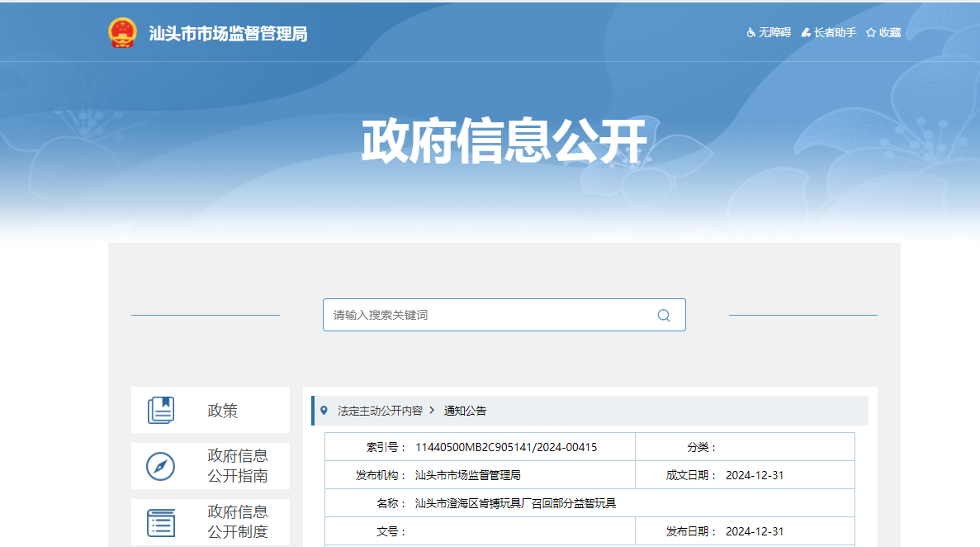Image resolution: width=980 pixels, height=547 pixels.
Task: Click the national emblem logo
Action: coord(122,33)
